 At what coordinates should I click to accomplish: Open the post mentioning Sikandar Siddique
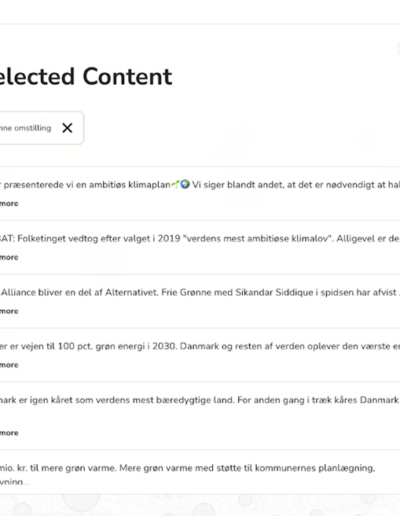[200, 292]
